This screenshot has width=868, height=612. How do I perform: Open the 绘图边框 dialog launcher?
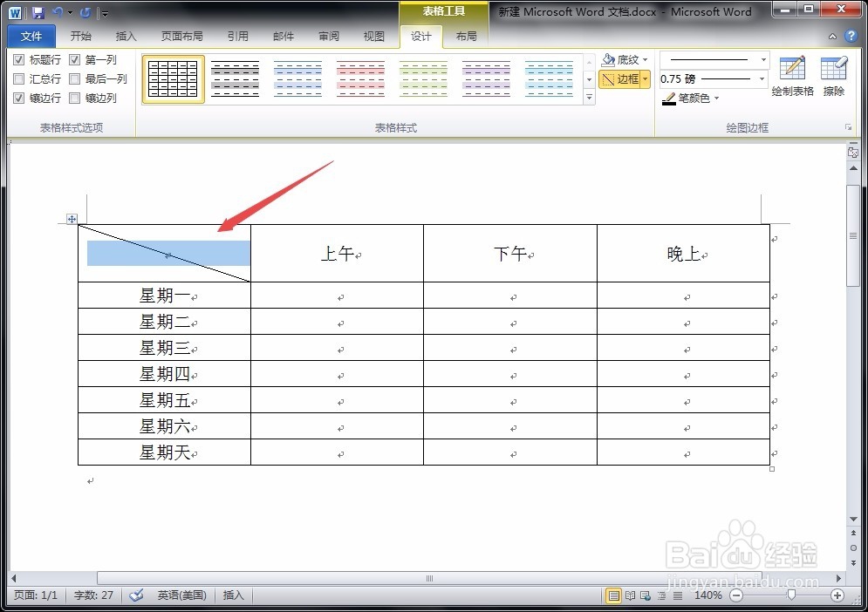point(848,128)
